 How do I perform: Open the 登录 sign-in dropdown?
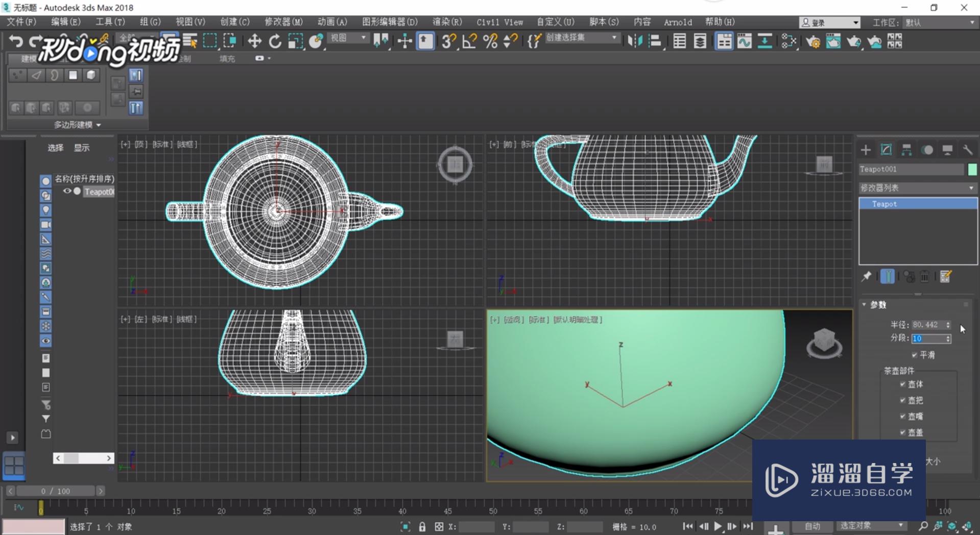(x=830, y=22)
